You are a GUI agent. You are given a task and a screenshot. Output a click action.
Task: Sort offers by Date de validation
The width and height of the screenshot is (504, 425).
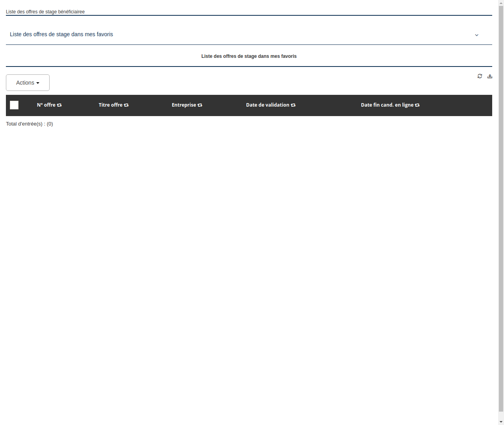(293, 105)
